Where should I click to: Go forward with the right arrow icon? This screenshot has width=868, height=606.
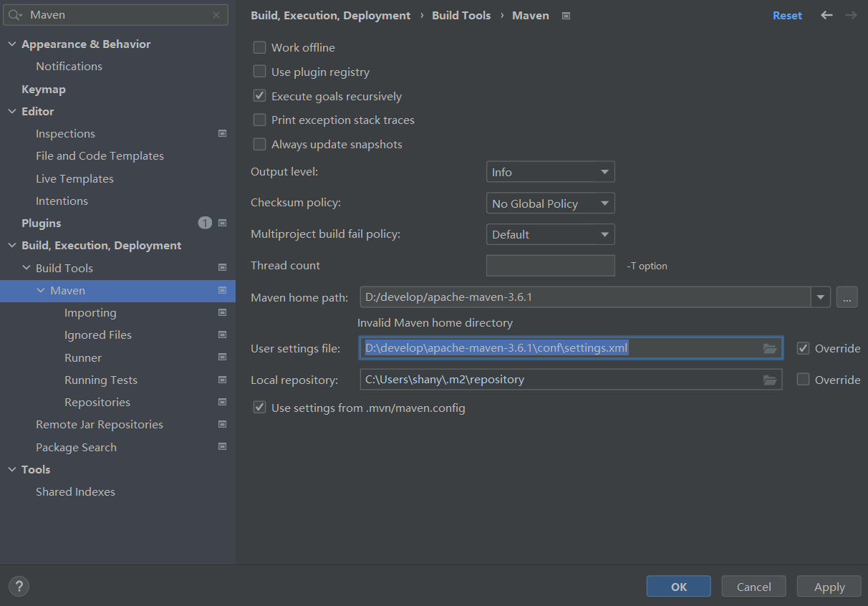tap(851, 15)
